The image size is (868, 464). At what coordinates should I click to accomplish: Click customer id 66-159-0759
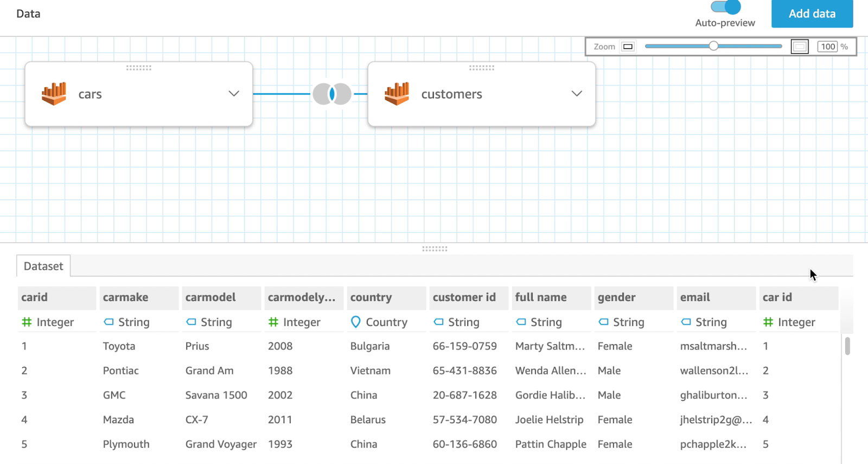tap(465, 346)
